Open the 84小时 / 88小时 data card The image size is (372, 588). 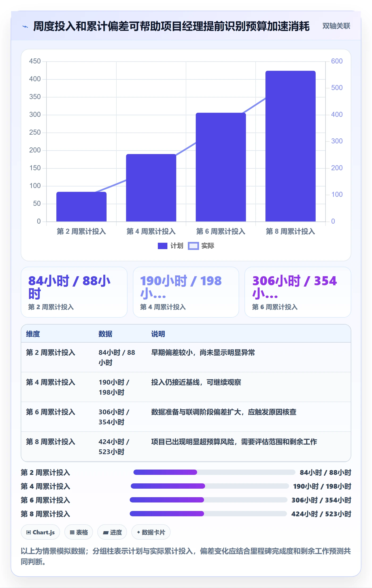74,292
